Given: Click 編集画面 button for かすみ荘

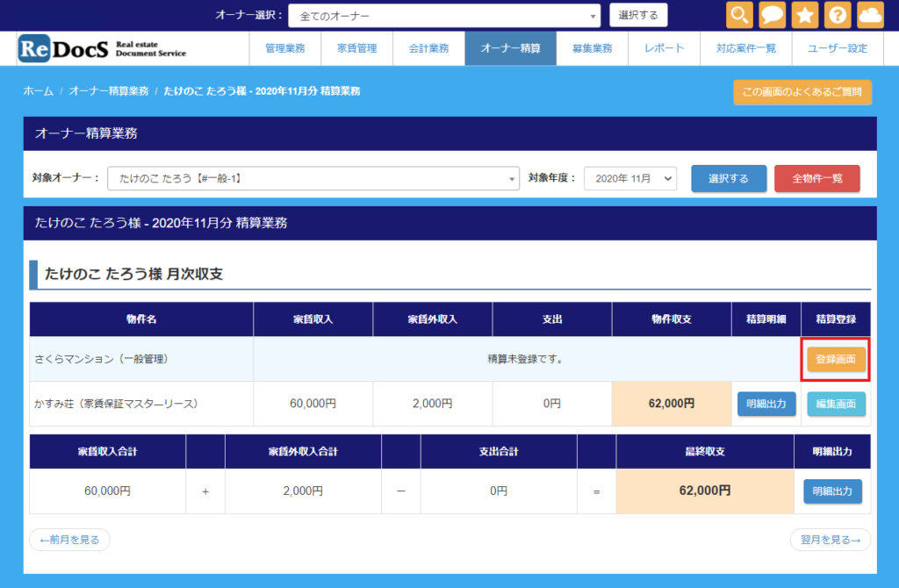Looking at the screenshot, I should 836,404.
